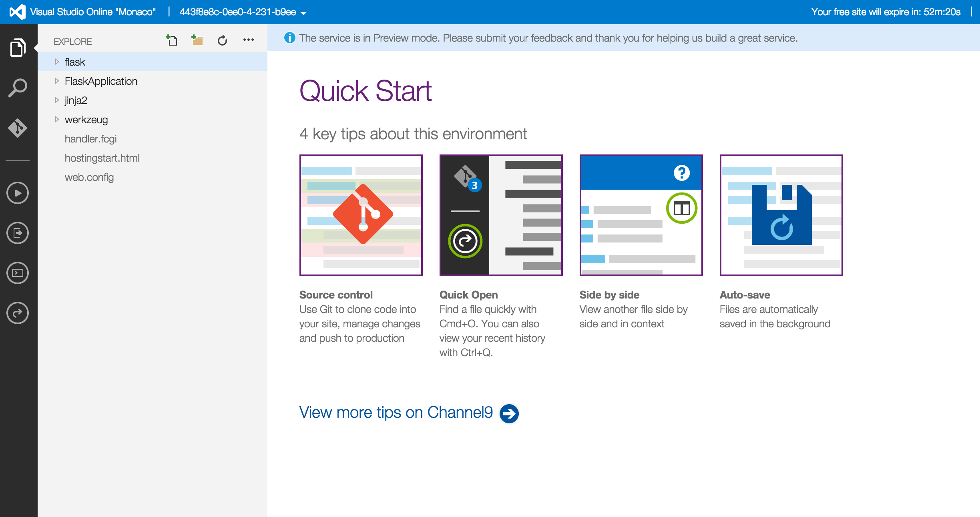The image size is (980, 517).
Task: Expand the FlaskApplication folder
Action: click(57, 81)
